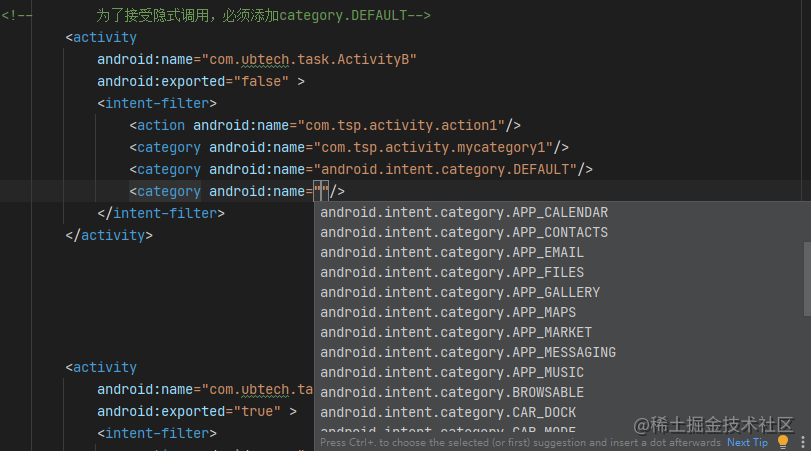This screenshot has width=811, height=451.
Task: Click the exported "true" value of second activity
Action: click(257, 412)
